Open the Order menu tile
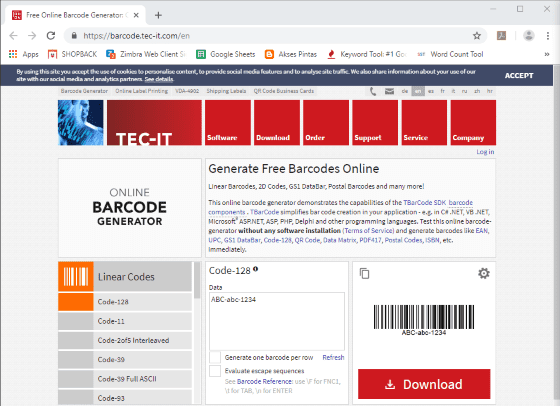The width and height of the screenshot is (560, 406). click(326, 122)
